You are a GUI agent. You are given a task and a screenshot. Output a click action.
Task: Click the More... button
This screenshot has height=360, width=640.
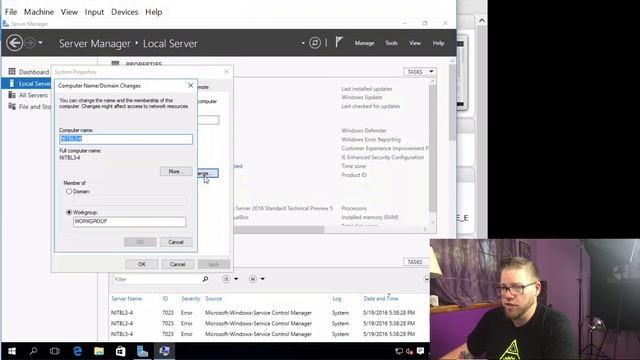pos(176,171)
